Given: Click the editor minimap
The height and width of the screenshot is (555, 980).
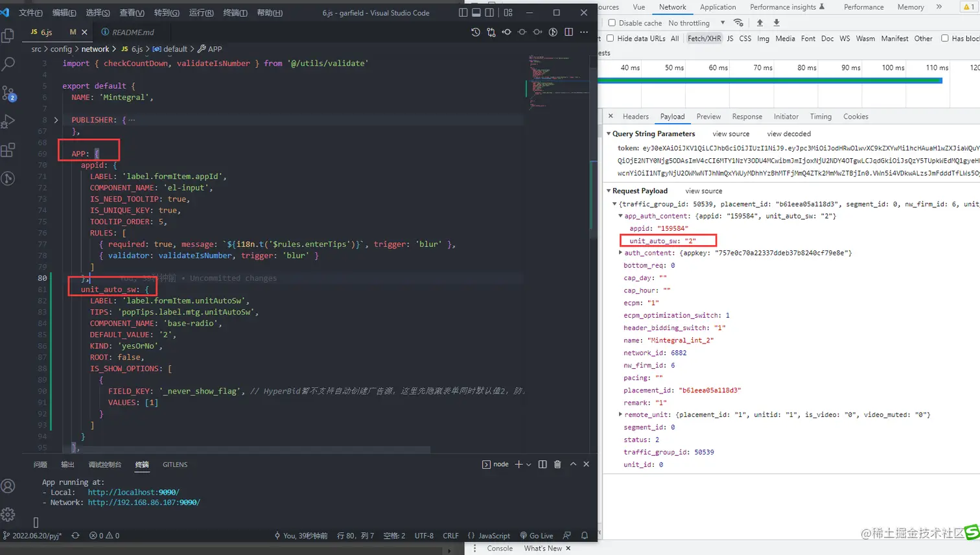Looking at the screenshot, I should [559, 81].
